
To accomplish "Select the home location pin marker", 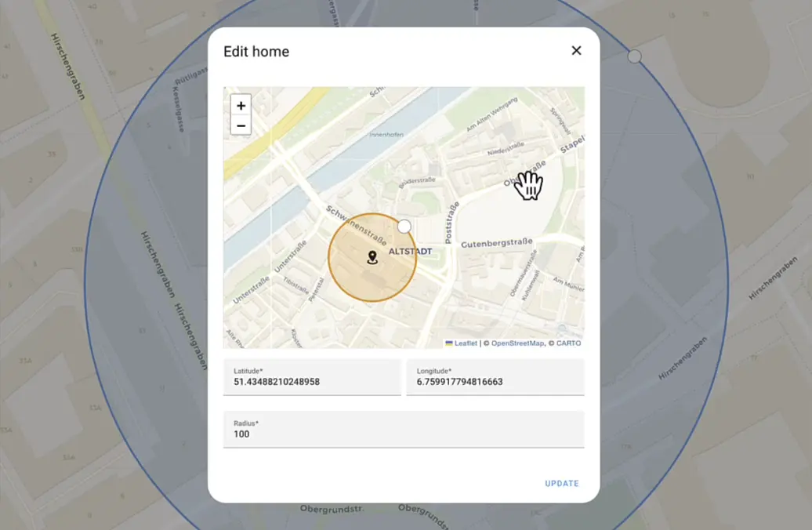I will pos(373,256).
